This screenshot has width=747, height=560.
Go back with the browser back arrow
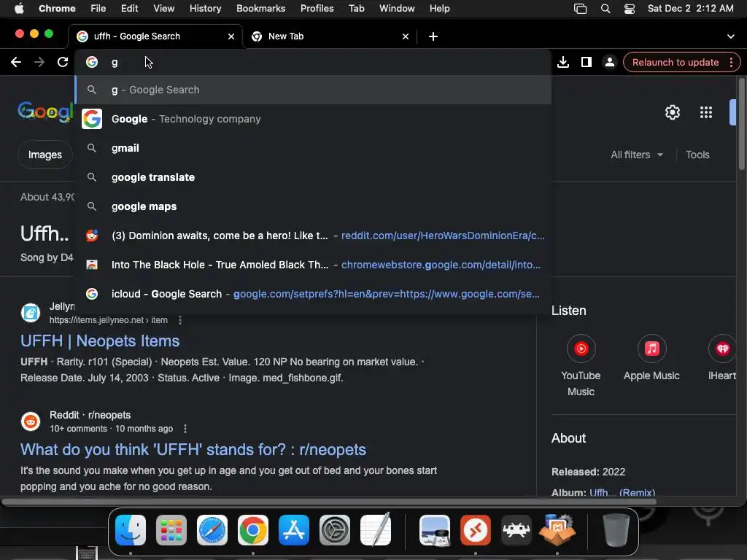16,63
